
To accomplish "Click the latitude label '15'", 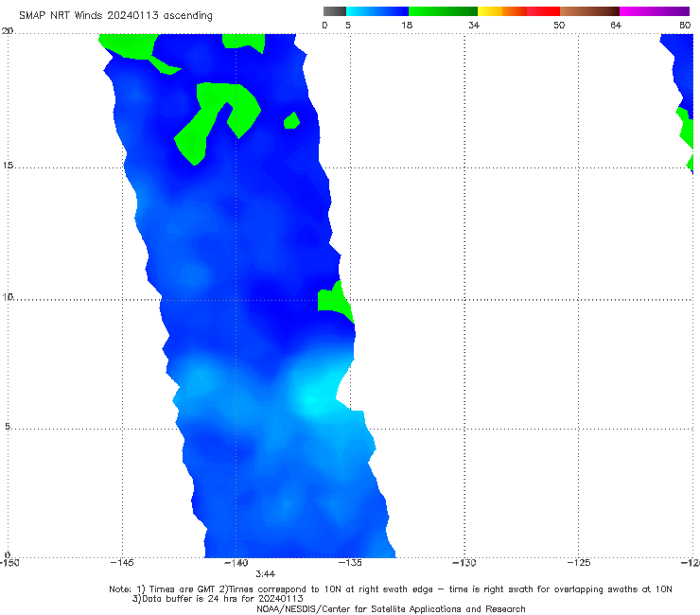I will [x=8, y=166].
